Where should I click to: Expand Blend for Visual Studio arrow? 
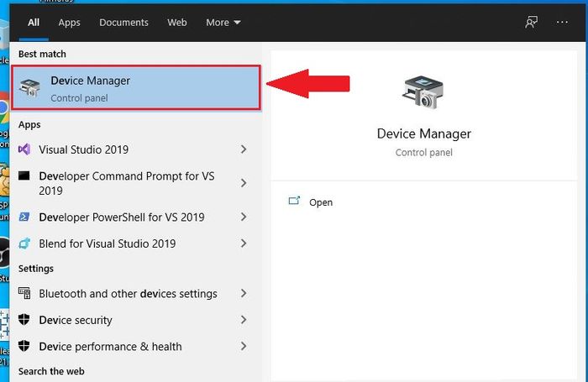pos(244,243)
